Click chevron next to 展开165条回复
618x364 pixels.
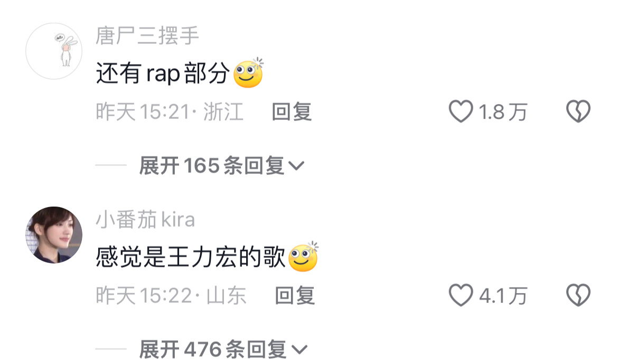click(x=296, y=166)
